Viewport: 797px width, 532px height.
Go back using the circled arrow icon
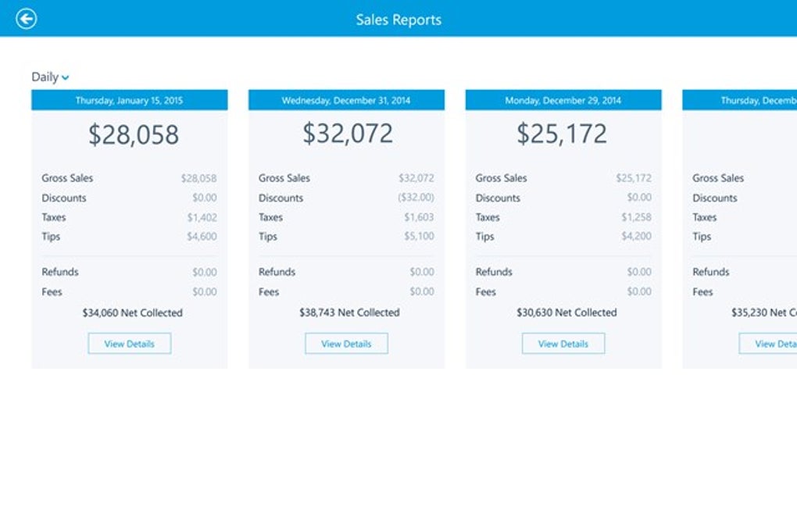(x=26, y=20)
